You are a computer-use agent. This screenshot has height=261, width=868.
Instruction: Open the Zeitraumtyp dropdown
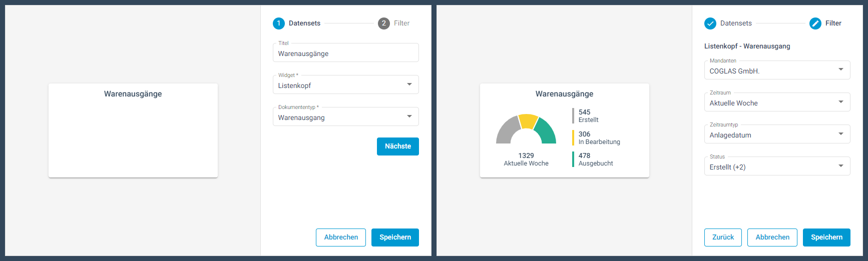click(777, 134)
